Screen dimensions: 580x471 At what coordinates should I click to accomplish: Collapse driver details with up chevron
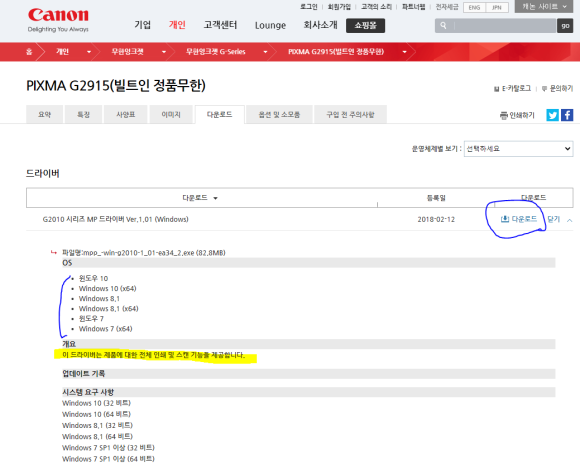(570, 220)
